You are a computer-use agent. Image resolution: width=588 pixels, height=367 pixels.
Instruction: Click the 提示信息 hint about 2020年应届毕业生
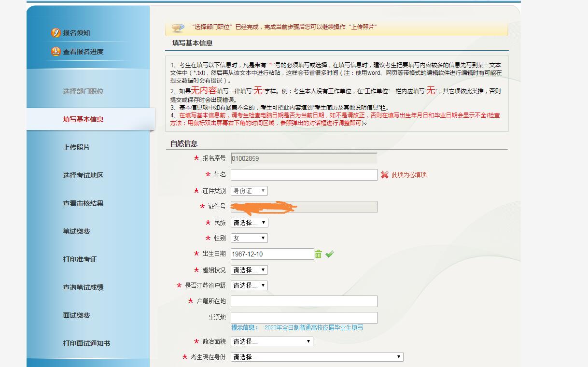pyautogui.click(x=297, y=327)
